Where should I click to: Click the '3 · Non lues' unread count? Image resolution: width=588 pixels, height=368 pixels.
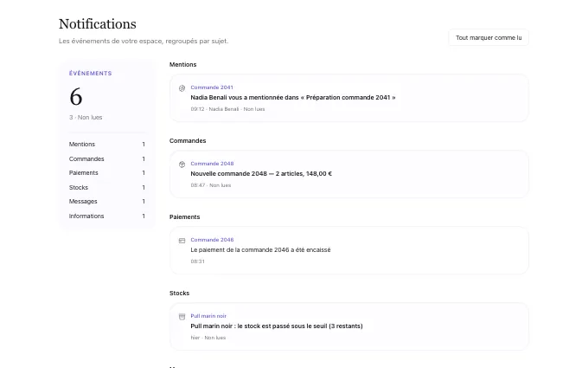(x=86, y=118)
